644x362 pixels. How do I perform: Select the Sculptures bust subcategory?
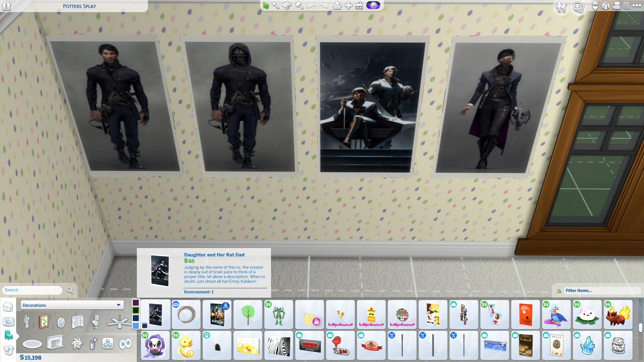(x=96, y=322)
